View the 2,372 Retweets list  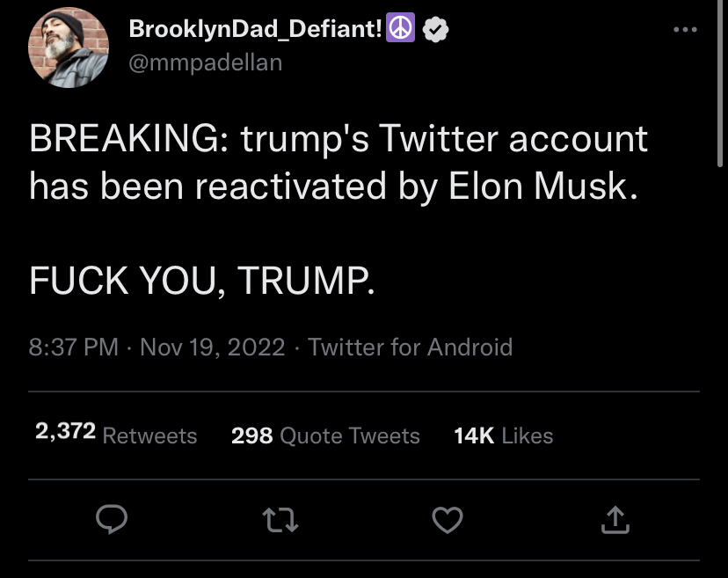116,435
